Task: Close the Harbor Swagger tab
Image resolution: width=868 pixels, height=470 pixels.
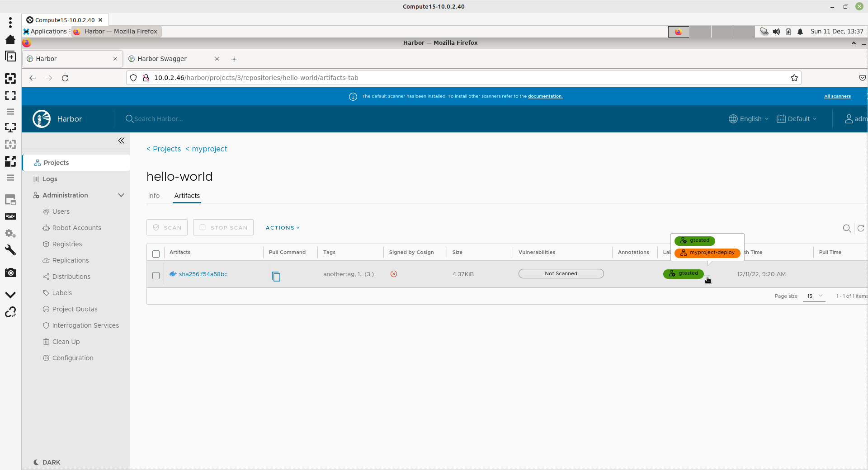Action: [217, 59]
